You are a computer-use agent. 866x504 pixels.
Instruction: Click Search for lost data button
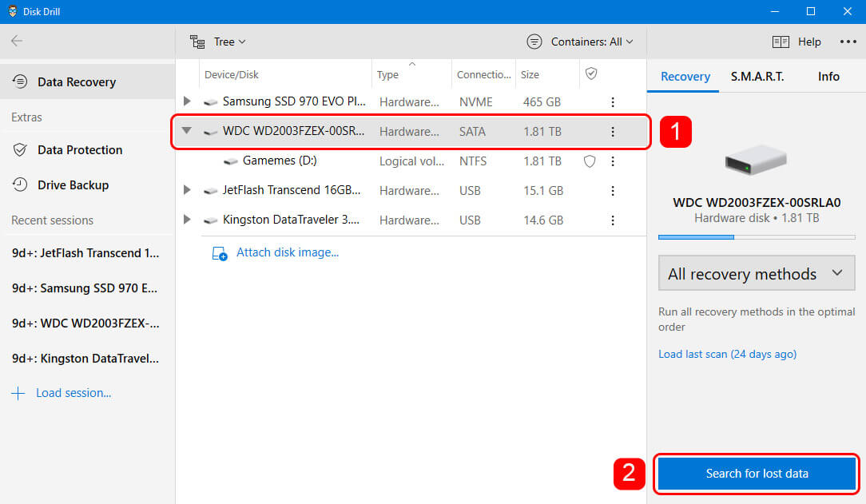point(757,474)
